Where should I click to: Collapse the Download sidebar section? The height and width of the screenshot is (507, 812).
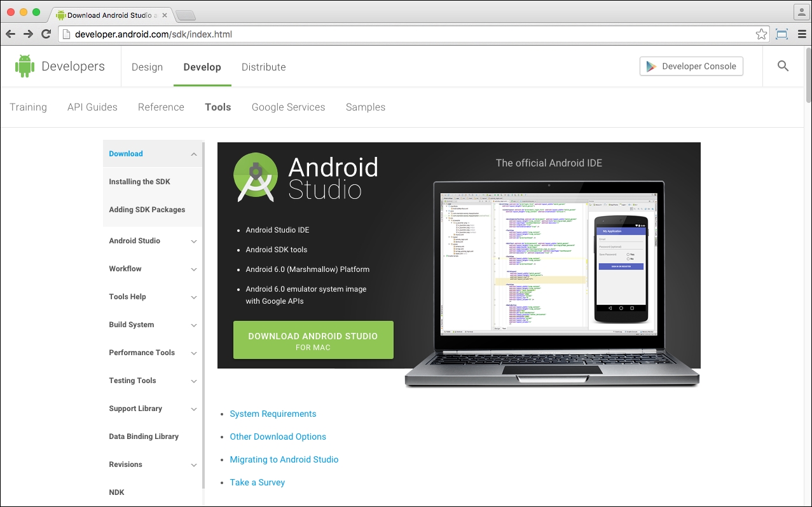coord(194,154)
